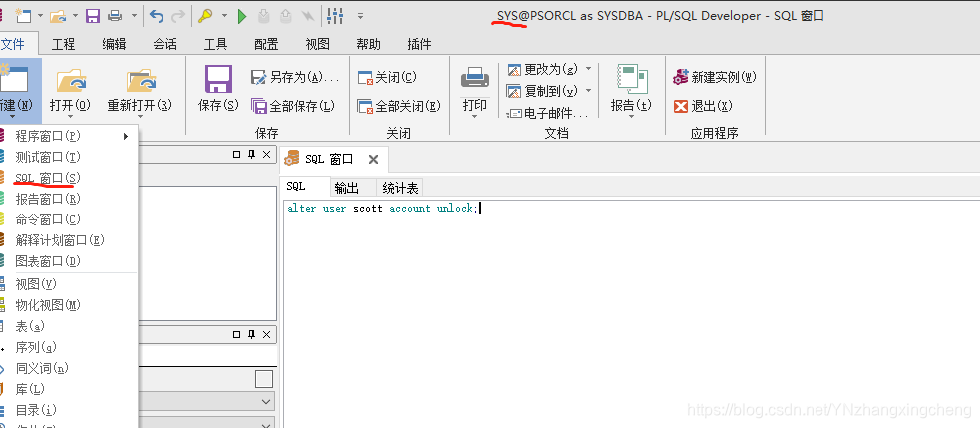Click 另存为(A)... in the ribbon
The image size is (980, 428).
295,77
